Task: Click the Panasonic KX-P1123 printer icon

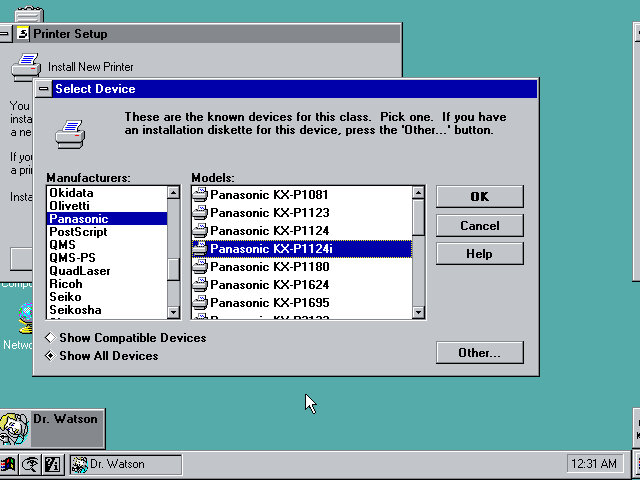Action: coord(200,213)
